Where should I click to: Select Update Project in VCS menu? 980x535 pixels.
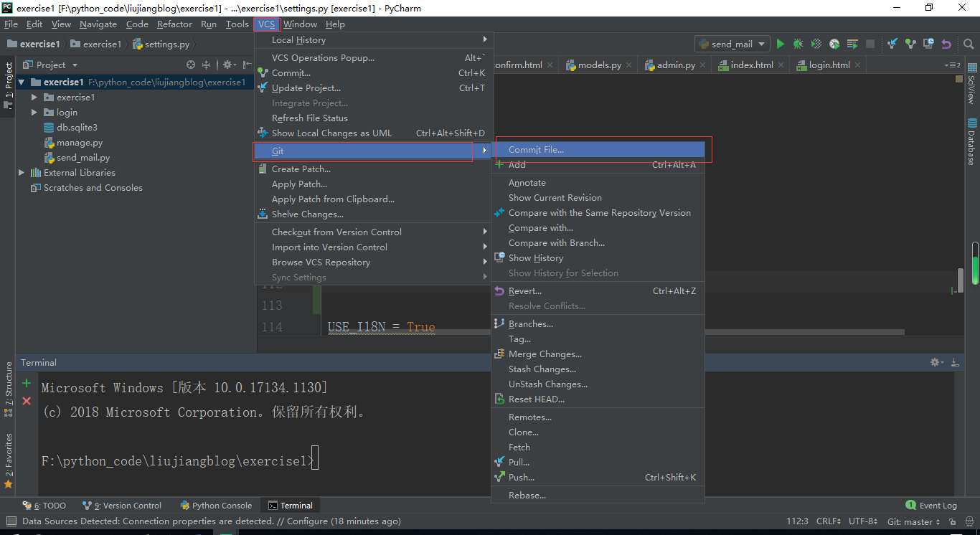coord(374,87)
